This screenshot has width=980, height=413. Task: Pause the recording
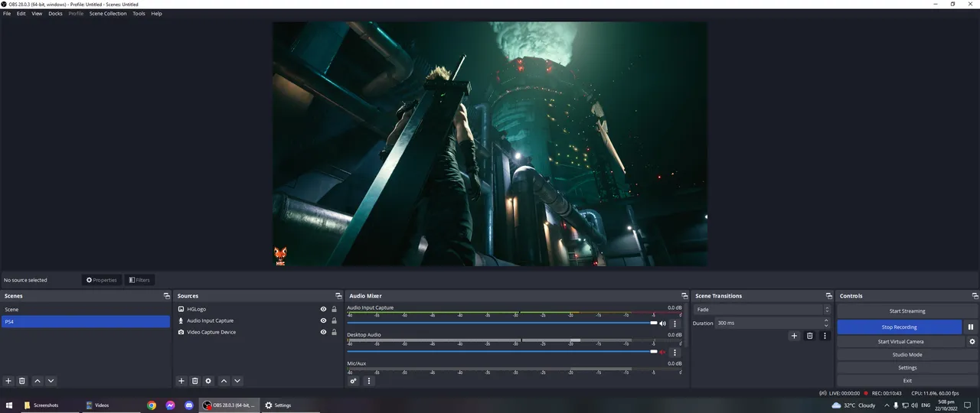point(971,327)
